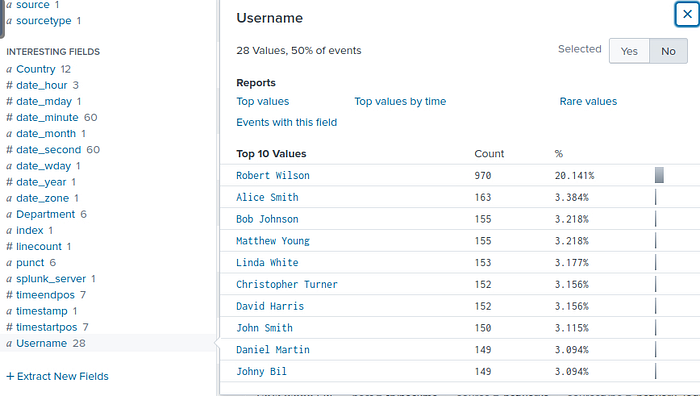
Task: Filter by username Johny Bil
Action: [262, 371]
